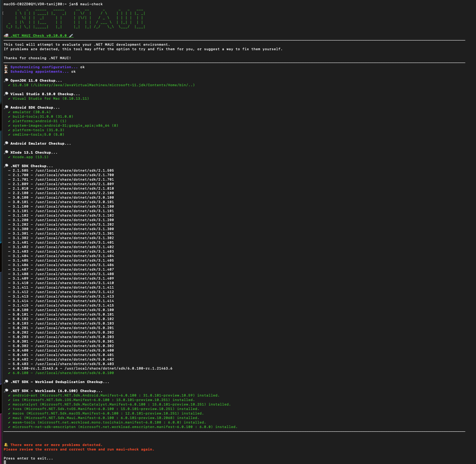Click the 'Thanks for choosing .NET MAUI!' line
The width and height of the screenshot is (476, 464).
click(x=38, y=58)
